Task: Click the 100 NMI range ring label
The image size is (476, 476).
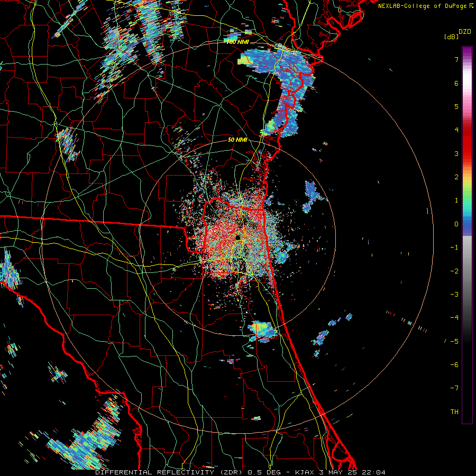Action: pyautogui.click(x=237, y=42)
